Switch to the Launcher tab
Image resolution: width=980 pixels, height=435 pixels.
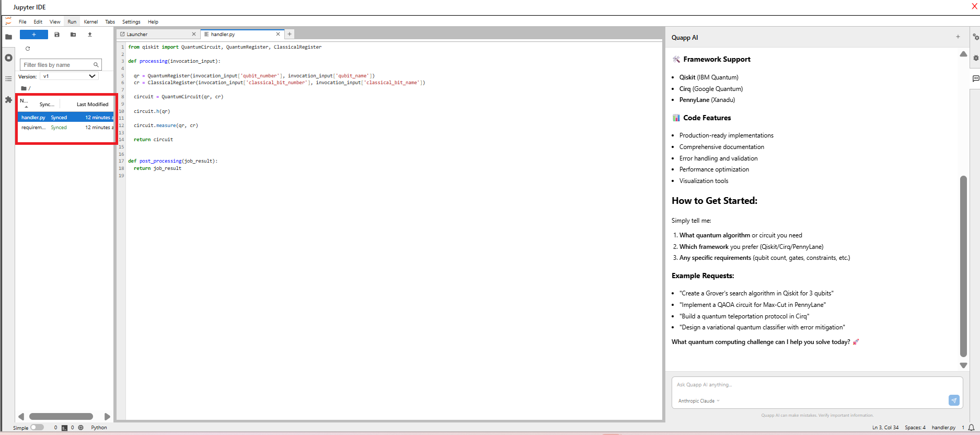(x=137, y=35)
